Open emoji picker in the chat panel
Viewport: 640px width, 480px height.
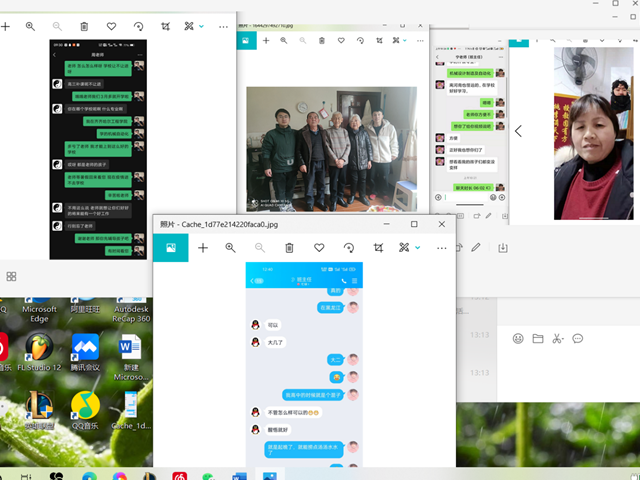(x=518, y=339)
